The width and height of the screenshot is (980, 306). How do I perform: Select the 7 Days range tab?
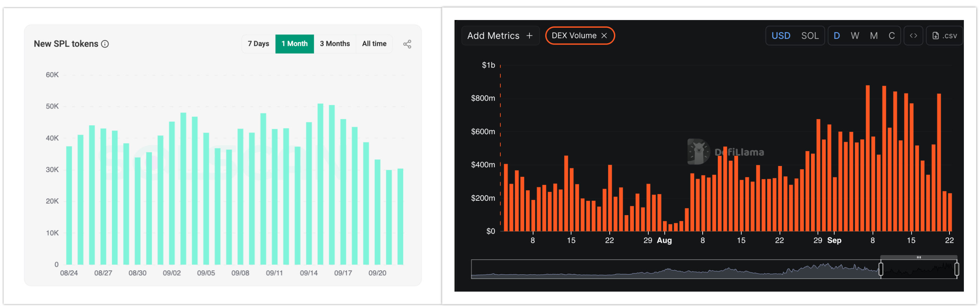coord(258,44)
